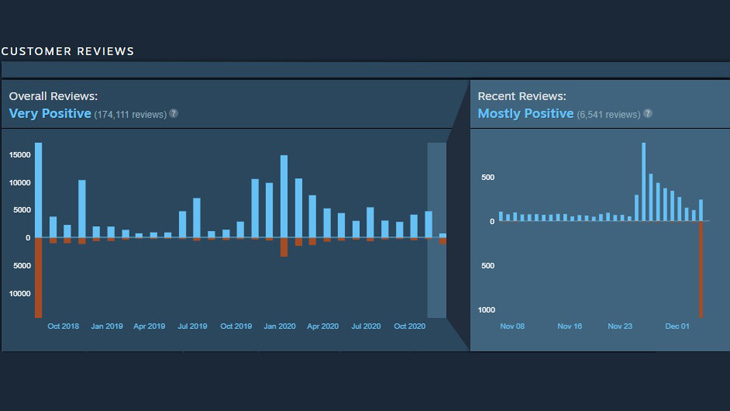Click the Dec 01 axis label

[677, 326]
